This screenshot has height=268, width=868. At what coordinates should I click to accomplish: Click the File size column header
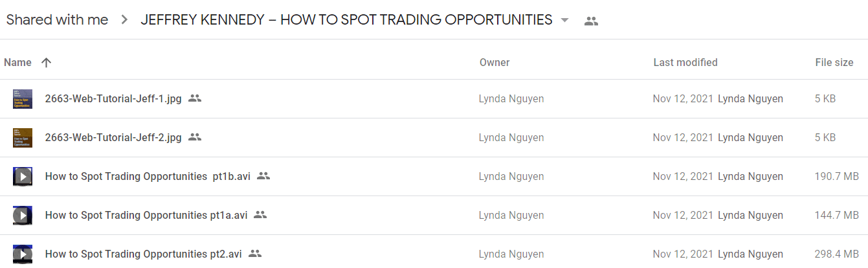(834, 63)
